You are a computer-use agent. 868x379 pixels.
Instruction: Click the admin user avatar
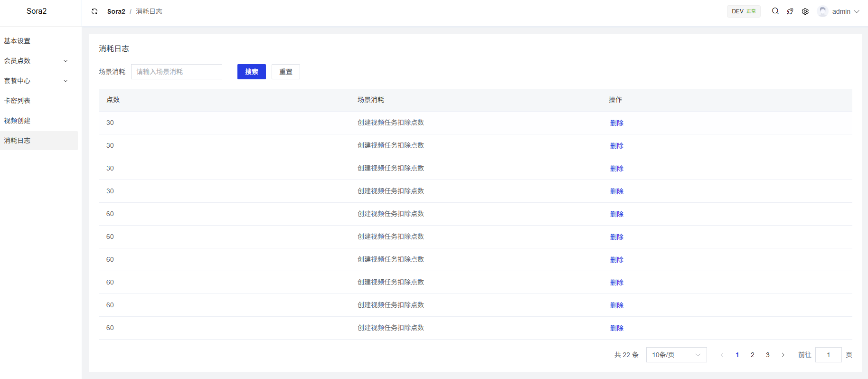pos(822,11)
